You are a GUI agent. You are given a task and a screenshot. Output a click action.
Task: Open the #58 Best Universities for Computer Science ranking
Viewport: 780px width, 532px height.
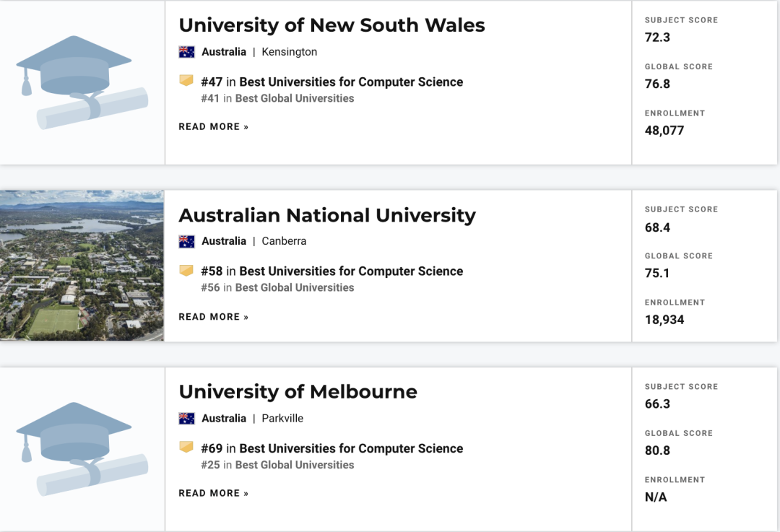pyautogui.click(x=331, y=271)
